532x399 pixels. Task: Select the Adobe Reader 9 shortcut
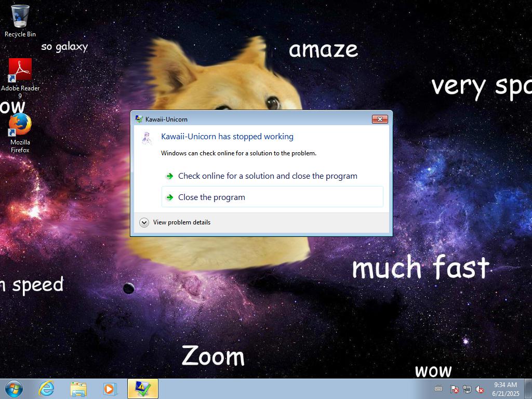20,78
